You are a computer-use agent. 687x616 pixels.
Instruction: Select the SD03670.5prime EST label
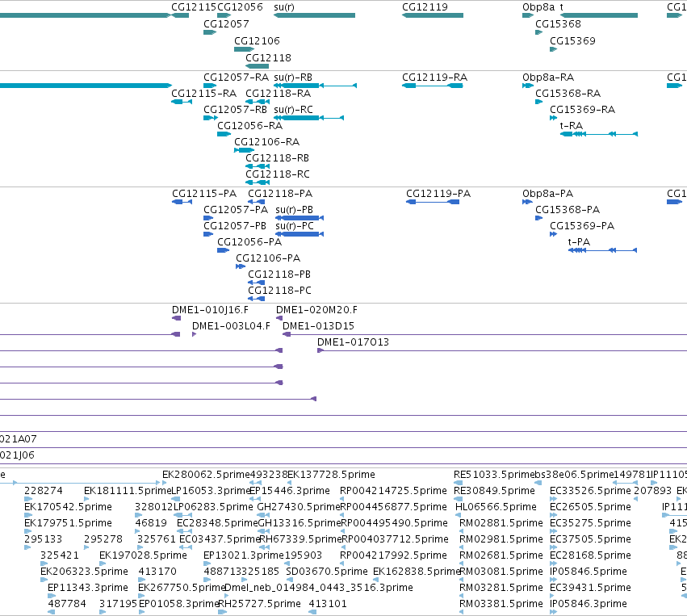tap(327, 572)
